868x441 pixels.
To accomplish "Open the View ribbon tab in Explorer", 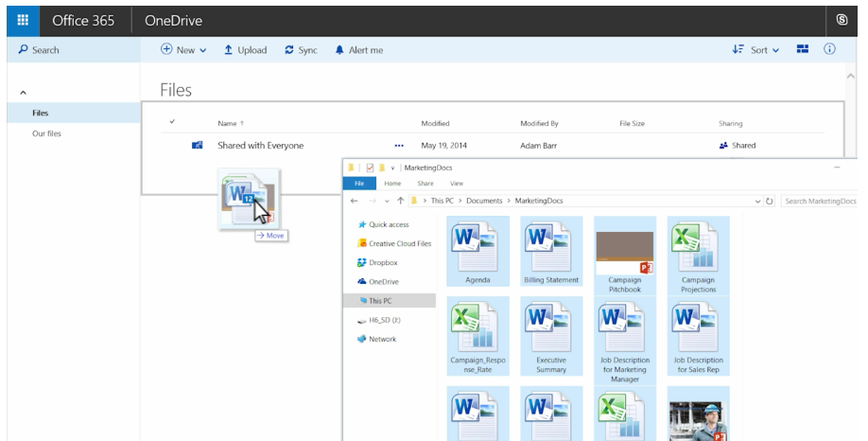I will (456, 184).
